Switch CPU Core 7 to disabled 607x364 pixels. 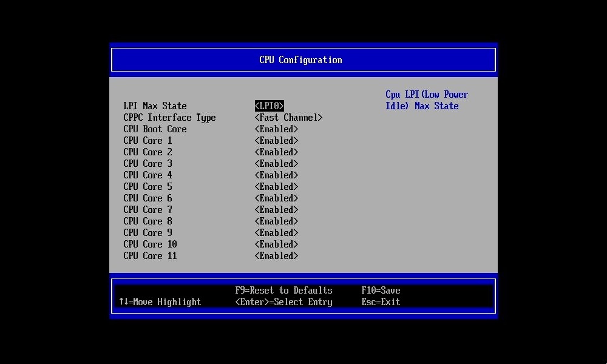(x=276, y=209)
